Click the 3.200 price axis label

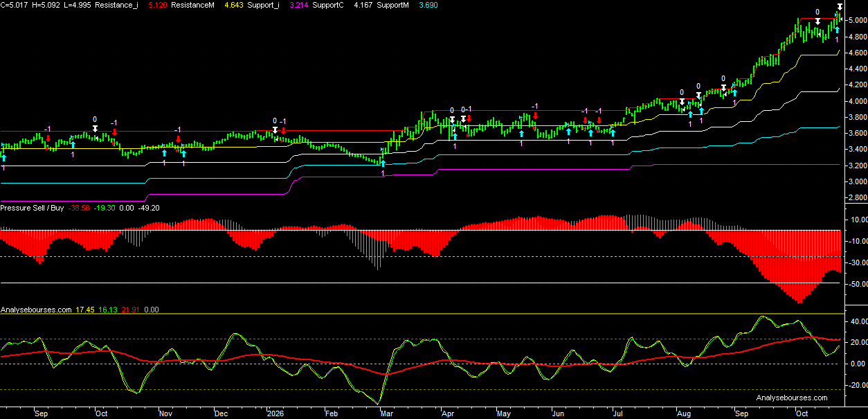(857, 166)
